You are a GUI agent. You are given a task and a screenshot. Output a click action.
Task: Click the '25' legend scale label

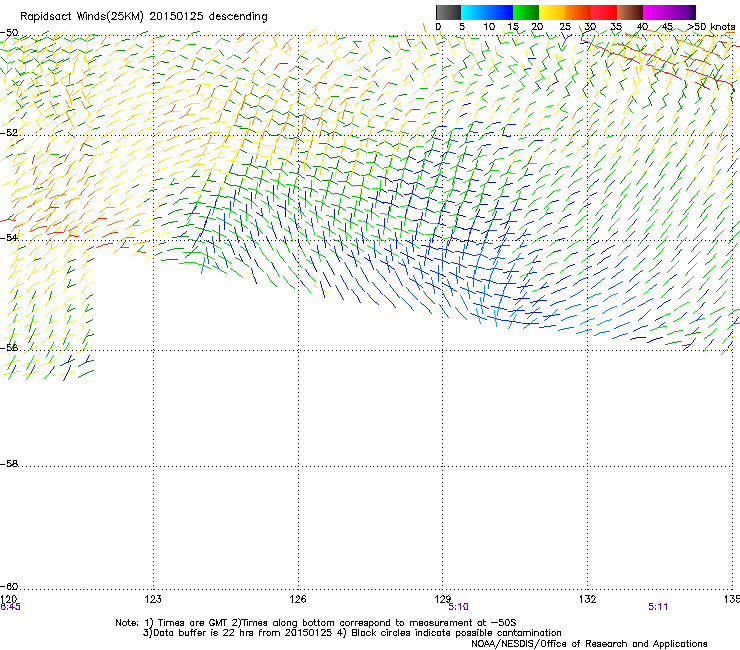565,27
